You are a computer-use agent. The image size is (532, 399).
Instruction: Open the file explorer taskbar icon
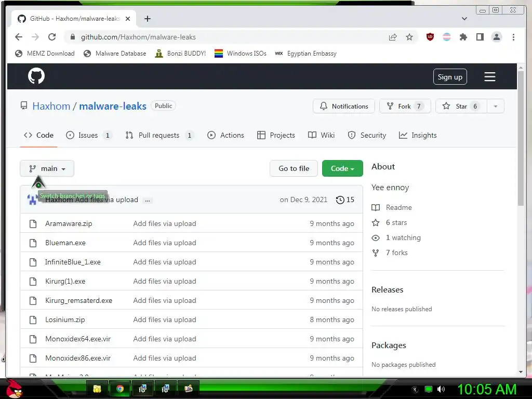pyautogui.click(x=97, y=389)
